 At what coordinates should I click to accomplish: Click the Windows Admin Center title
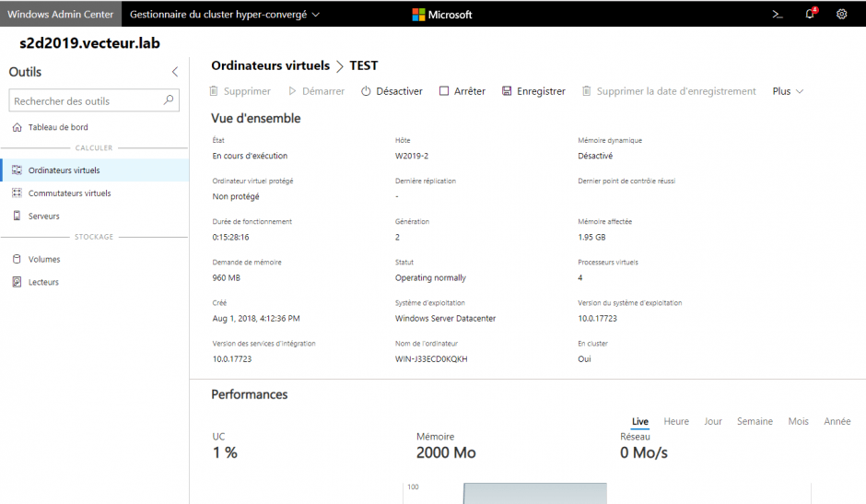point(60,15)
